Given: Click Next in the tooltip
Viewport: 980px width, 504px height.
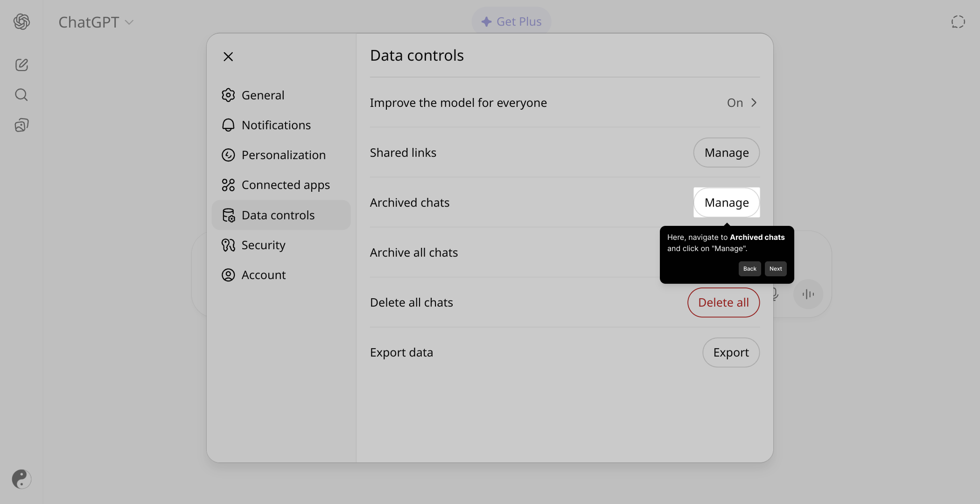Looking at the screenshot, I should click(x=776, y=269).
